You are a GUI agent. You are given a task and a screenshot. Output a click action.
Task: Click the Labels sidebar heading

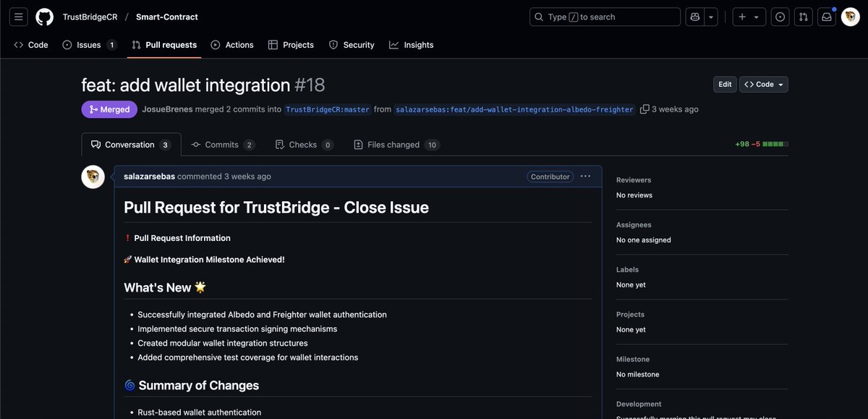point(627,270)
